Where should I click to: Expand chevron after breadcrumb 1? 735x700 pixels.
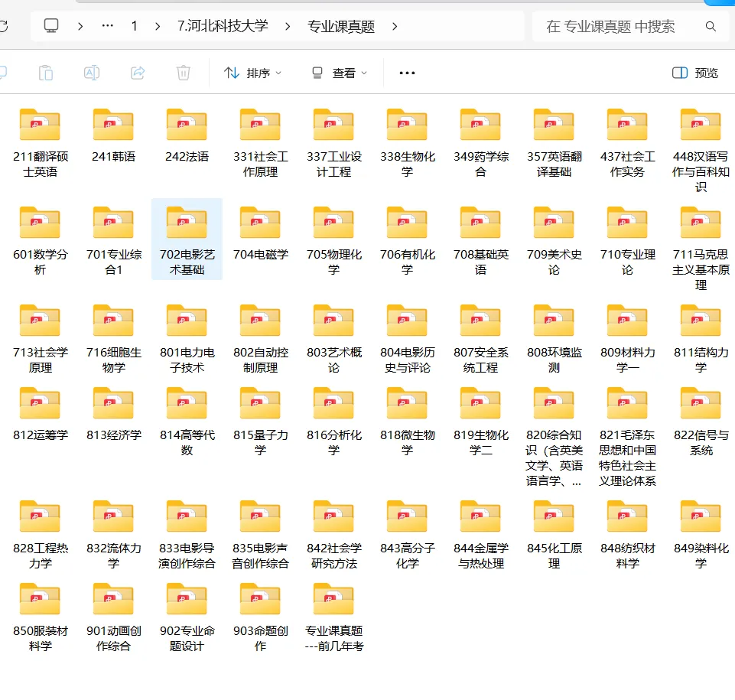[158, 26]
